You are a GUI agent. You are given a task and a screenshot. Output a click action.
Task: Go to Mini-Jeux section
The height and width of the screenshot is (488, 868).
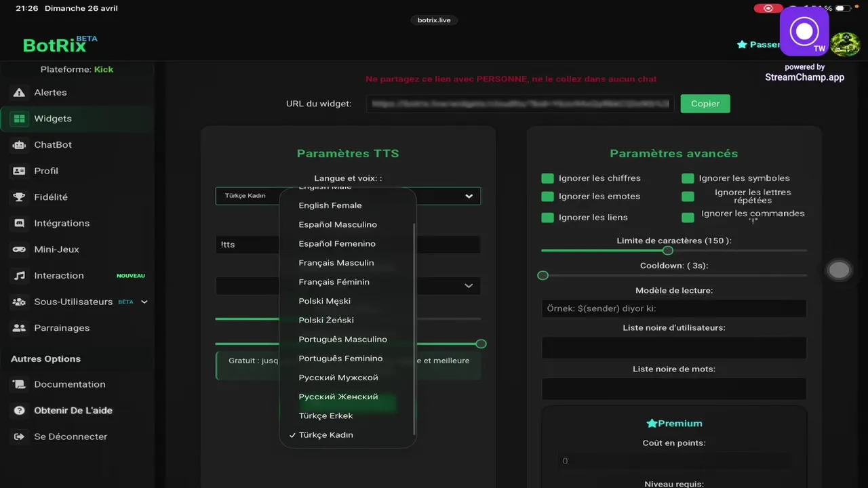pos(56,249)
